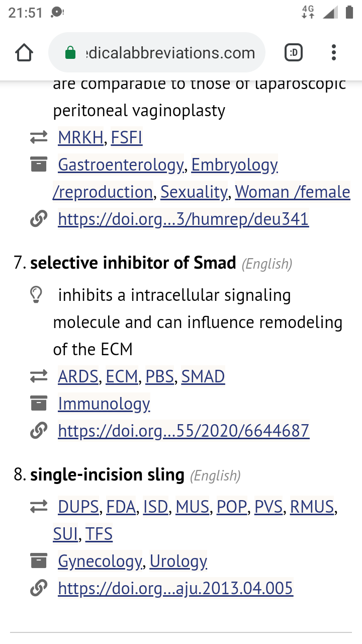Viewport: 362px width, 644px height.
Task: Follow the humrep/deu341 DOI link
Action: tap(183, 219)
